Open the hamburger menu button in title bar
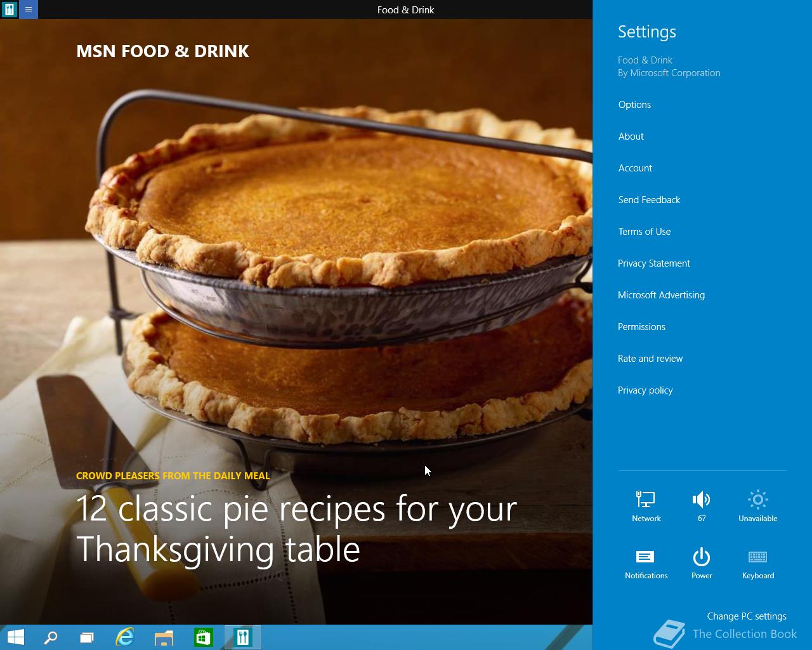The image size is (812, 650). tap(29, 10)
